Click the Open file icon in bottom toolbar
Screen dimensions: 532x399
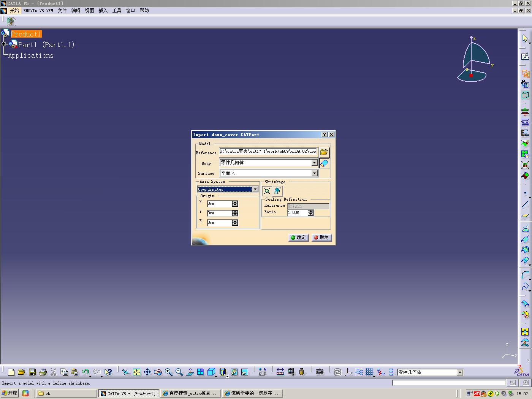21,372
